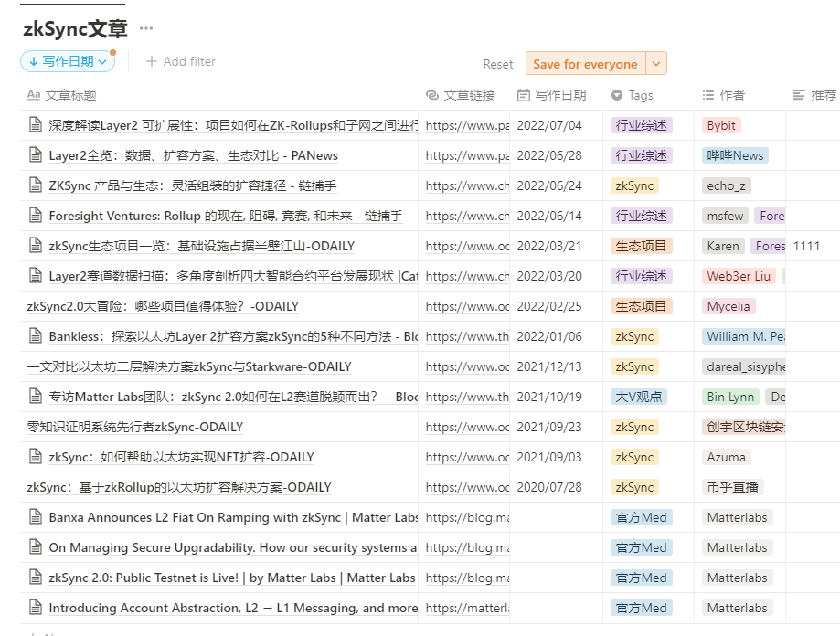The image size is (840, 636).
Task: Click the Bin Lynn author tag
Action: (730, 397)
